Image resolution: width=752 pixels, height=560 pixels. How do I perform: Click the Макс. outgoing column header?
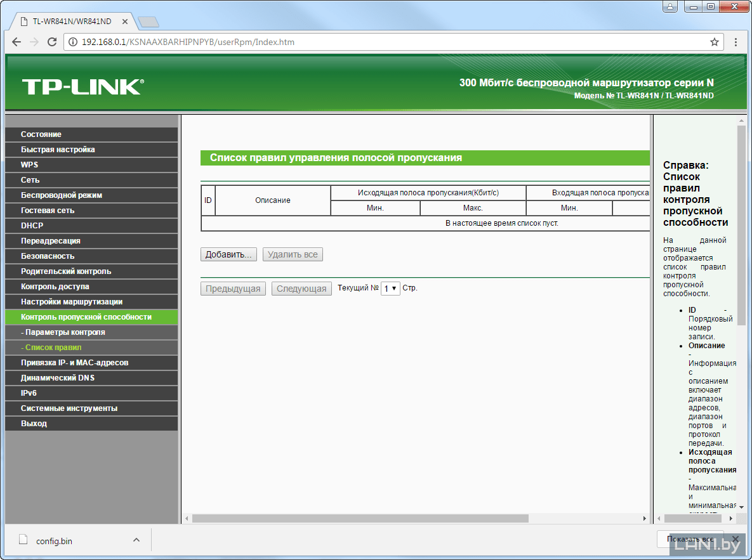[473, 208]
